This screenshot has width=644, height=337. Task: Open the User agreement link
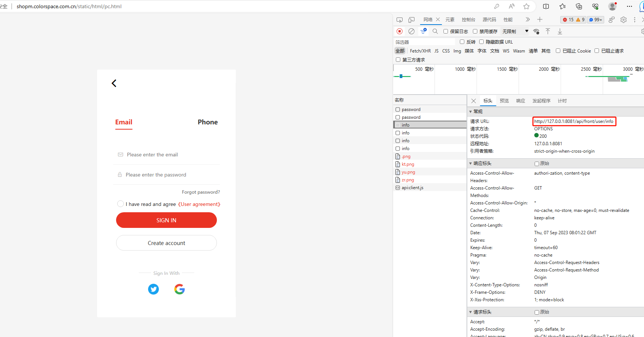(199, 204)
